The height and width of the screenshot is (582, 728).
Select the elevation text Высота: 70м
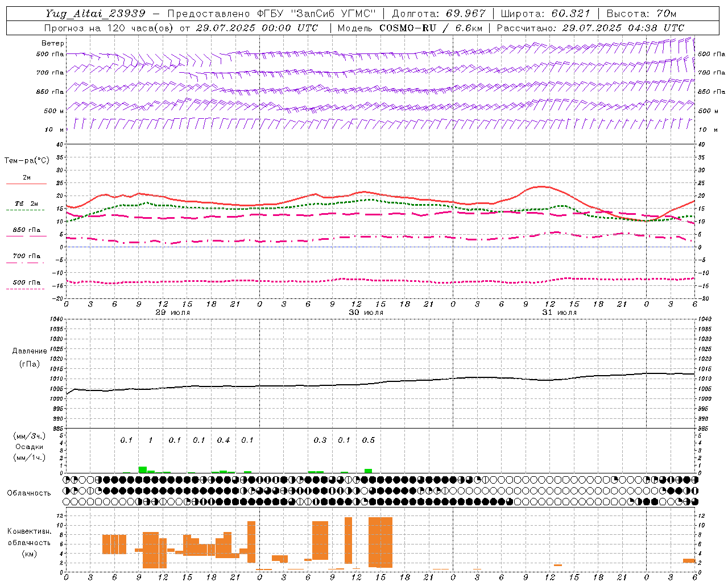(641, 14)
